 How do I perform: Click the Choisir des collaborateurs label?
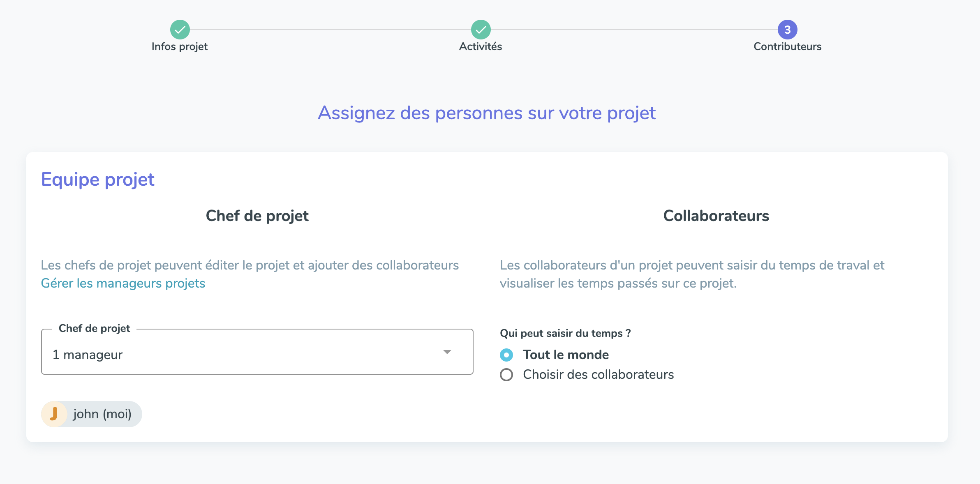pyautogui.click(x=599, y=374)
